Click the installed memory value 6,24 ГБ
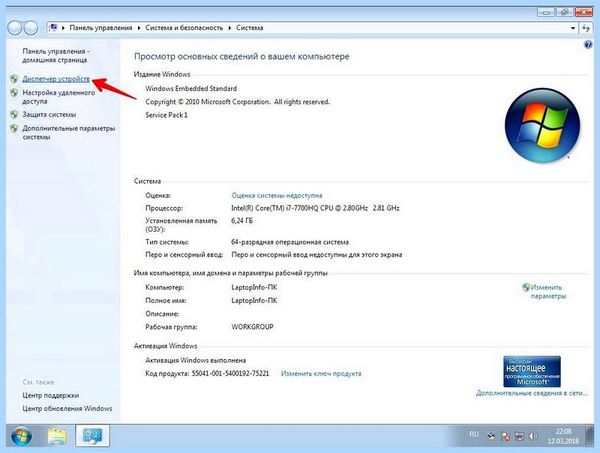Viewport: 600px width, 453px height. [x=242, y=221]
